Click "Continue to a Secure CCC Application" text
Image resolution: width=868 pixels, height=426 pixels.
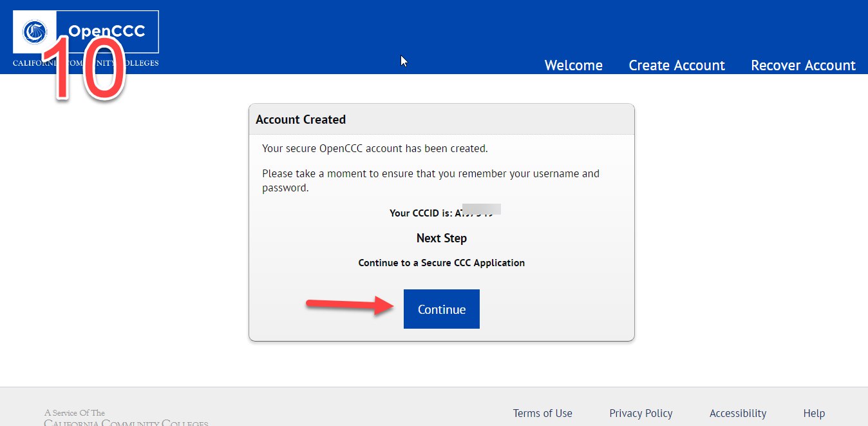click(441, 263)
